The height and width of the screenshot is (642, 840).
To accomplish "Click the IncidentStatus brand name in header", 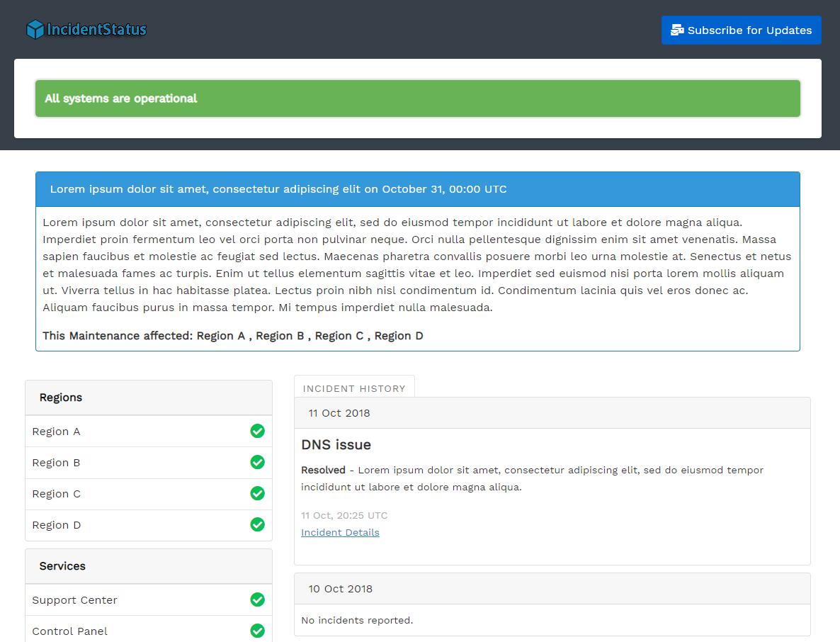I will (96, 29).
